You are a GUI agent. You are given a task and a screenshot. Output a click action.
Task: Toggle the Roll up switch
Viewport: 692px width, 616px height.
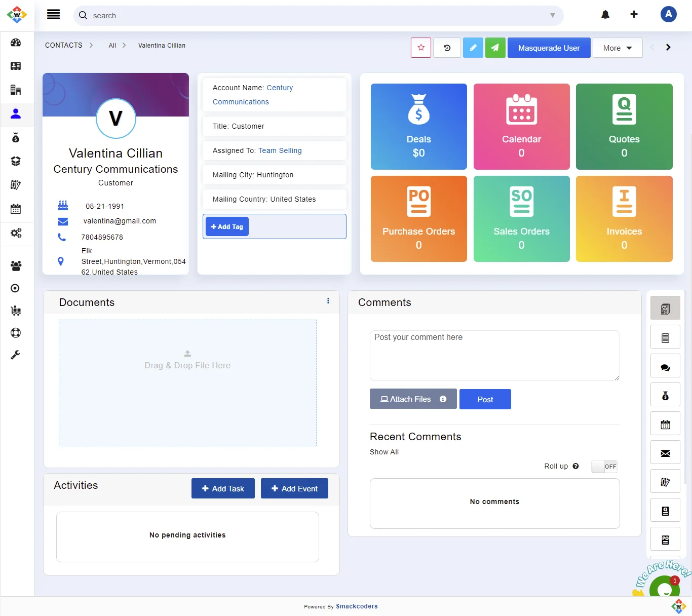click(x=604, y=467)
